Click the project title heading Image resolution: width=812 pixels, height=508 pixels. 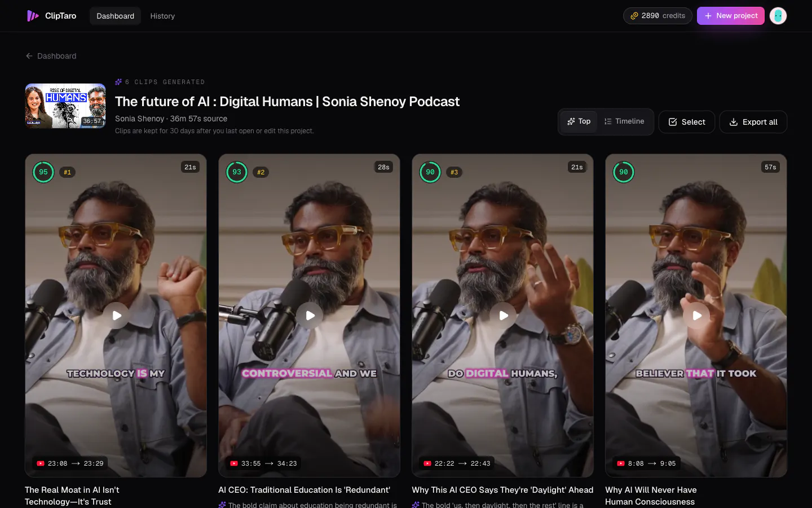pyautogui.click(x=287, y=102)
